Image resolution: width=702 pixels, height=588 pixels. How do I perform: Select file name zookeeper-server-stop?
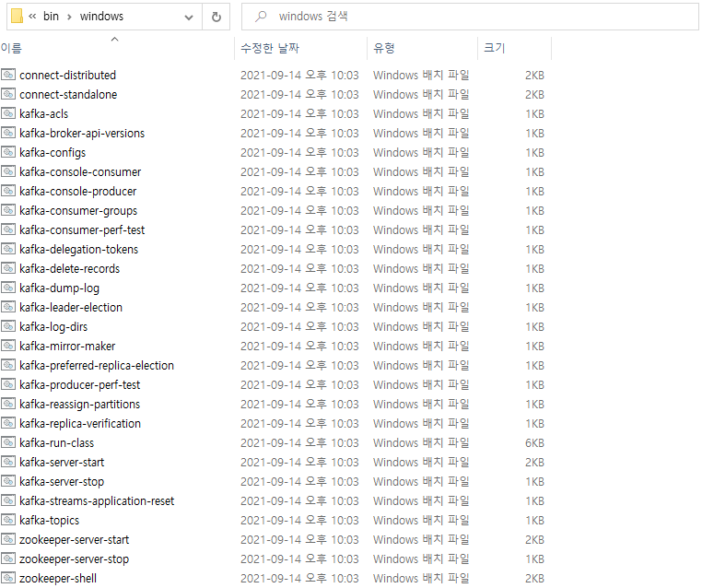click(x=74, y=559)
